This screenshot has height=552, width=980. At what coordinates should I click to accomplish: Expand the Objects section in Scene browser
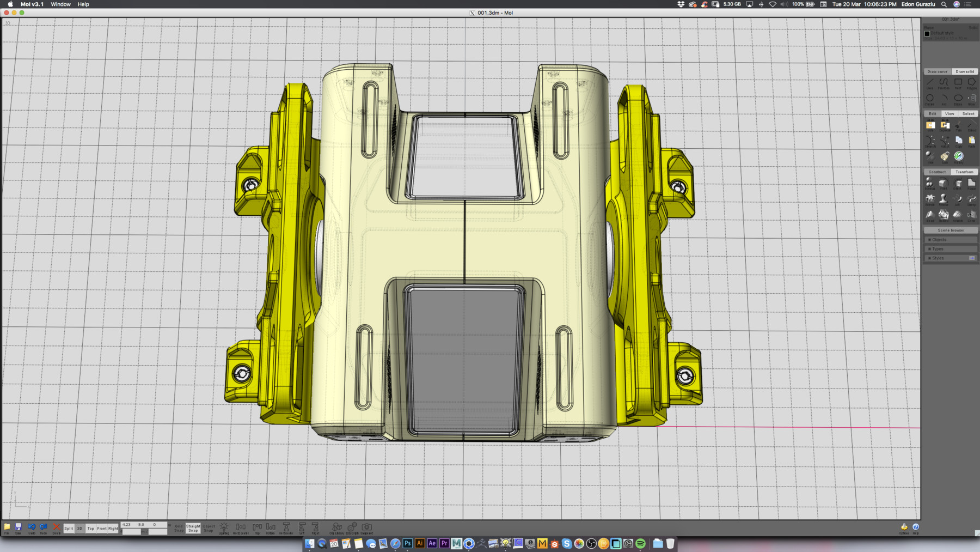[937, 239]
